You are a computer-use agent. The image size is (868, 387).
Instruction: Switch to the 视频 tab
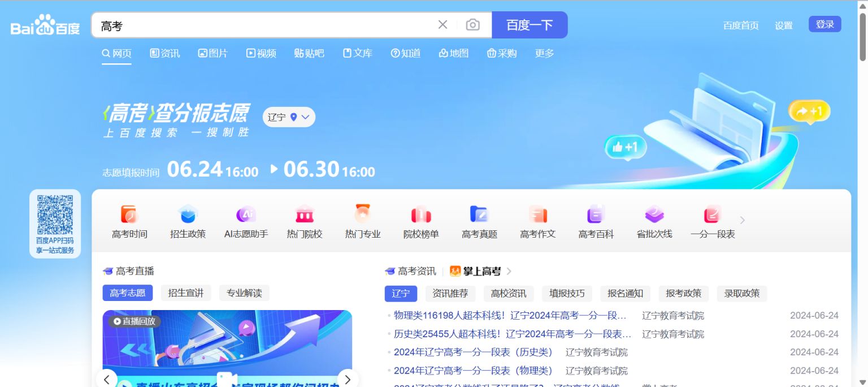point(261,53)
